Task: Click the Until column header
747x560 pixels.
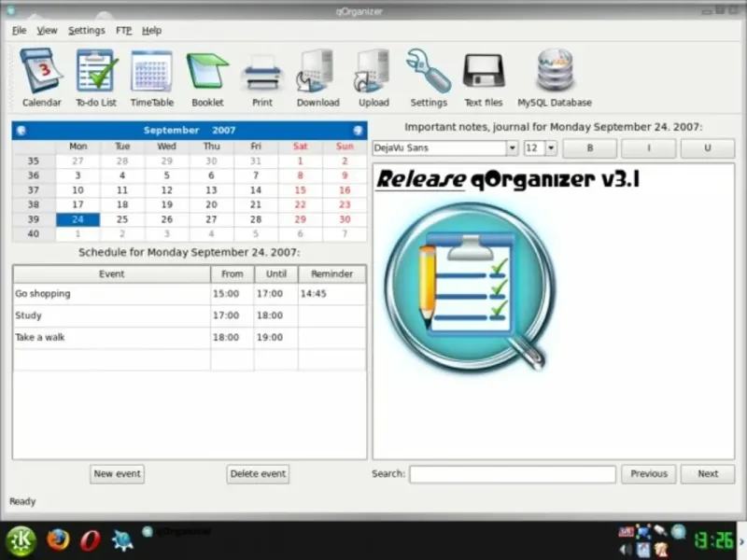Action: [x=275, y=274]
